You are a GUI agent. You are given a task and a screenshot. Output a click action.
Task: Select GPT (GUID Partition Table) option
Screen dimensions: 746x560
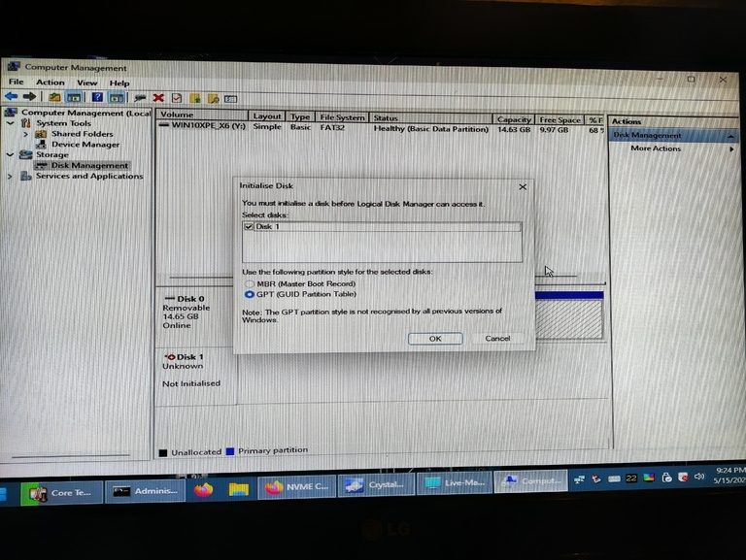(x=249, y=293)
